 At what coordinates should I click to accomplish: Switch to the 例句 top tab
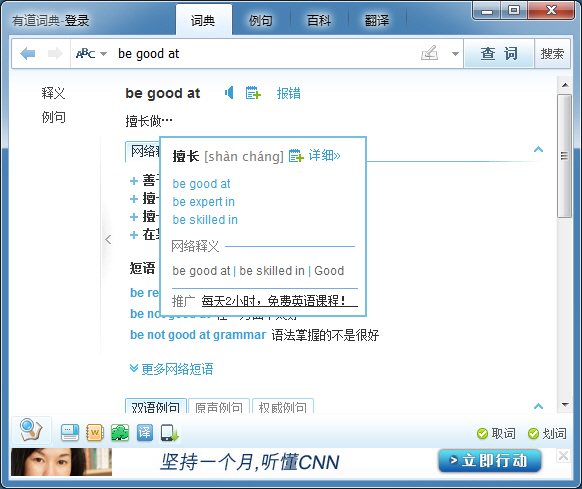pyautogui.click(x=261, y=20)
